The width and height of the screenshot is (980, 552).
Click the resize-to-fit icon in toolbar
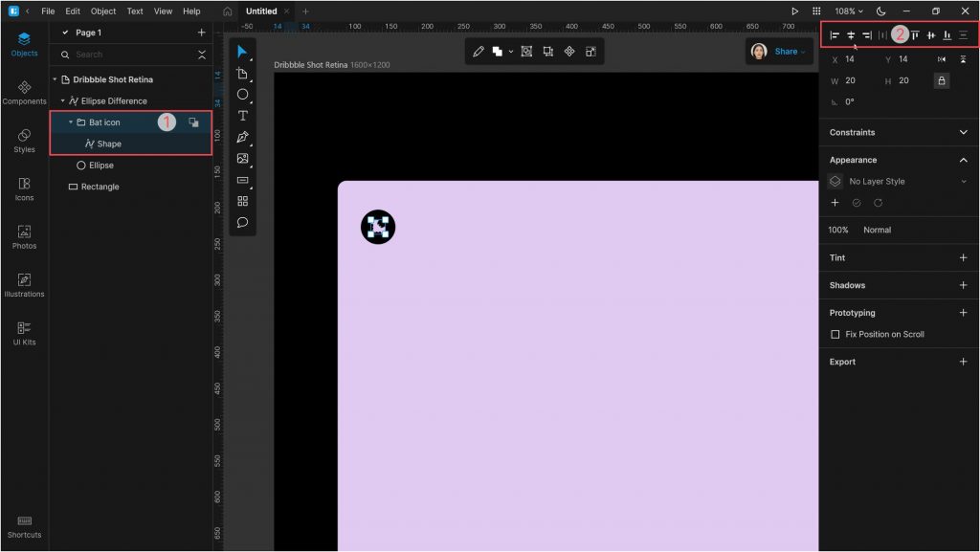tap(590, 52)
